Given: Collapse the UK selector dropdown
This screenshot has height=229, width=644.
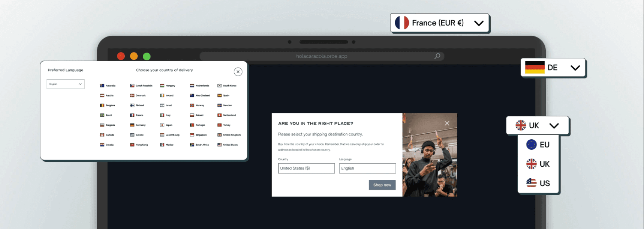Looking at the screenshot, I should pos(554,125).
